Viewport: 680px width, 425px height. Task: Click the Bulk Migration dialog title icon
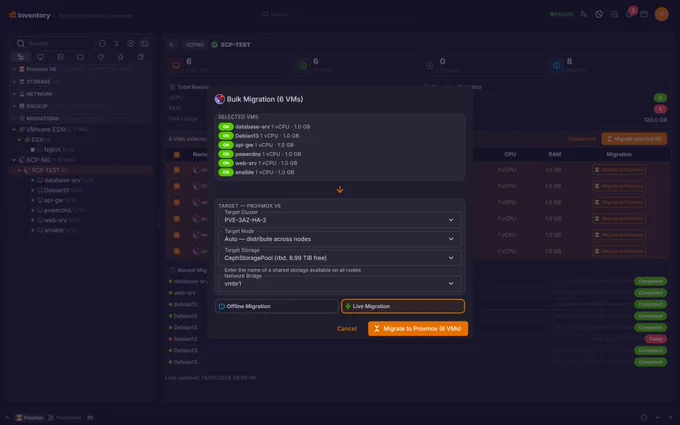[219, 99]
